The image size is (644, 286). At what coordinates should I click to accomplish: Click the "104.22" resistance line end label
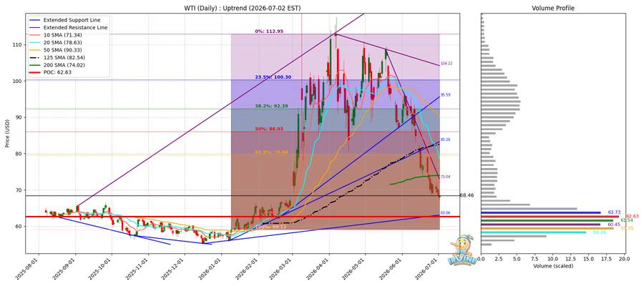pyautogui.click(x=446, y=64)
